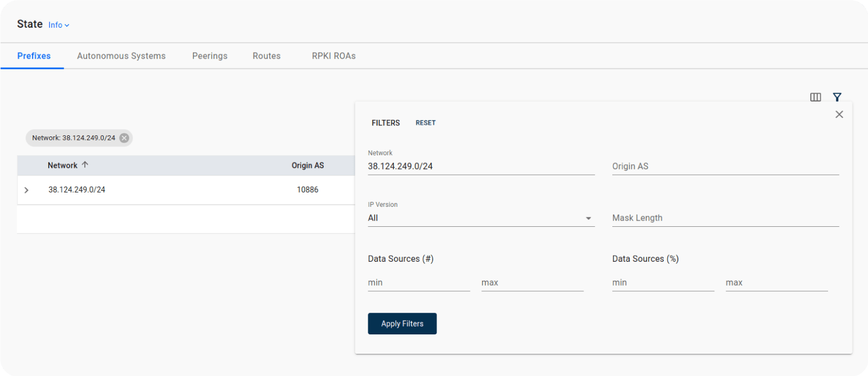Expand the 38.124.249.0/24 table row
The width and height of the screenshot is (868, 376).
pos(26,190)
